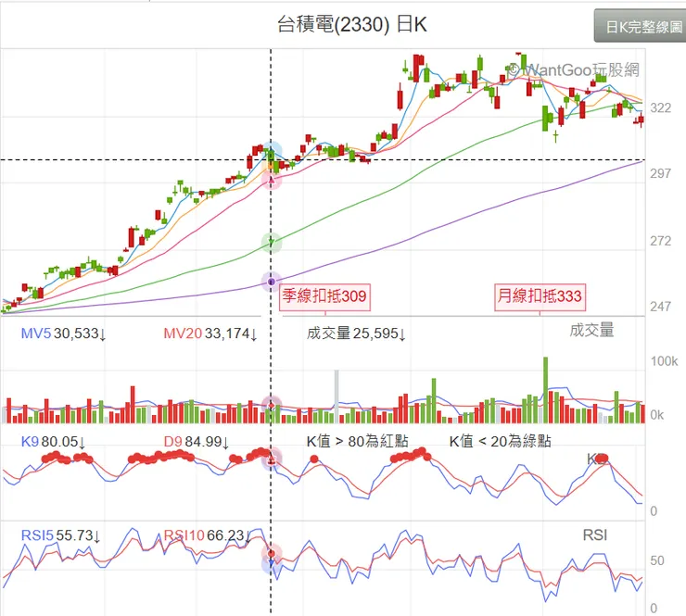
Task: Click the chart title 台積電(2330) 日K
Action: pyautogui.click(x=351, y=24)
